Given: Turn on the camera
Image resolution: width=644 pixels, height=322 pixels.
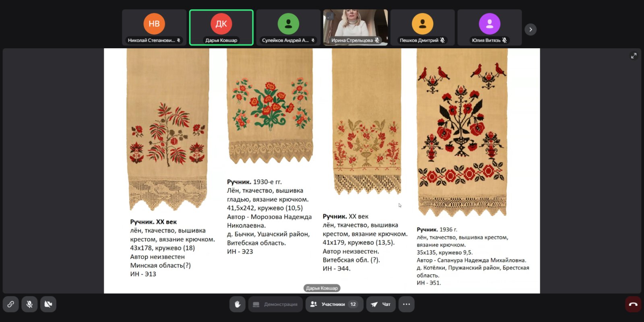Looking at the screenshot, I should pyautogui.click(x=48, y=304).
